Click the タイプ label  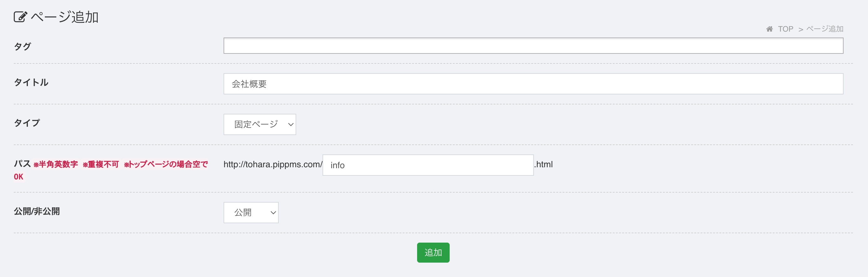click(x=27, y=123)
